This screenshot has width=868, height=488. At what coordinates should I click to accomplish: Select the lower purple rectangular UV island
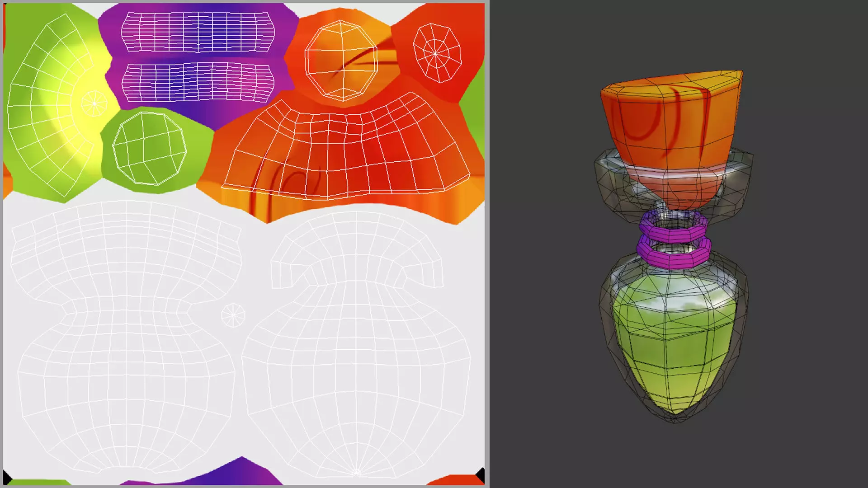198,82
